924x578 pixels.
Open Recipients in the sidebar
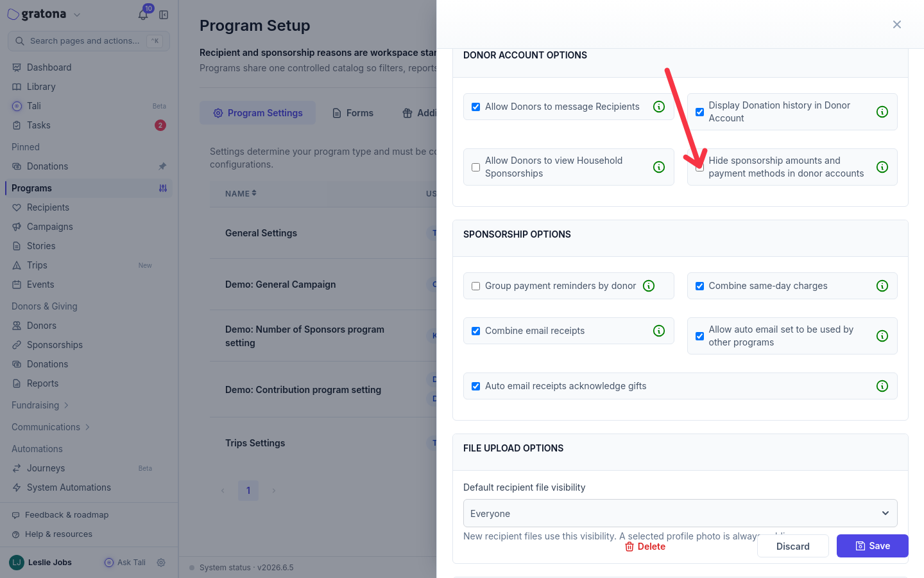coord(47,207)
